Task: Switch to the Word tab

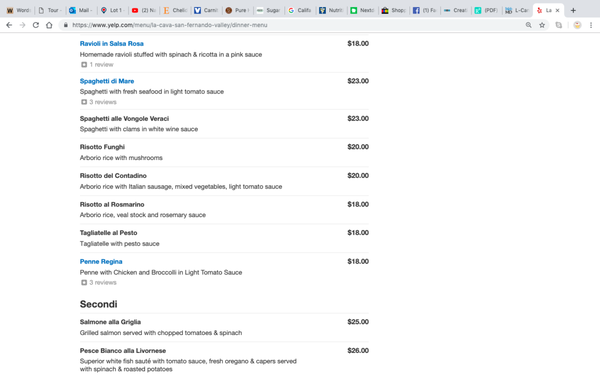Action: pos(19,10)
